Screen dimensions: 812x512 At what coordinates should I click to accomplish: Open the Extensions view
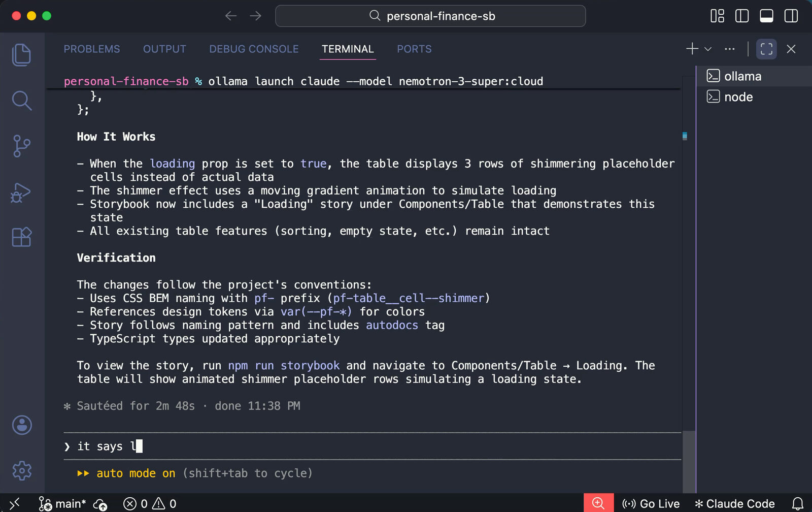click(21, 237)
